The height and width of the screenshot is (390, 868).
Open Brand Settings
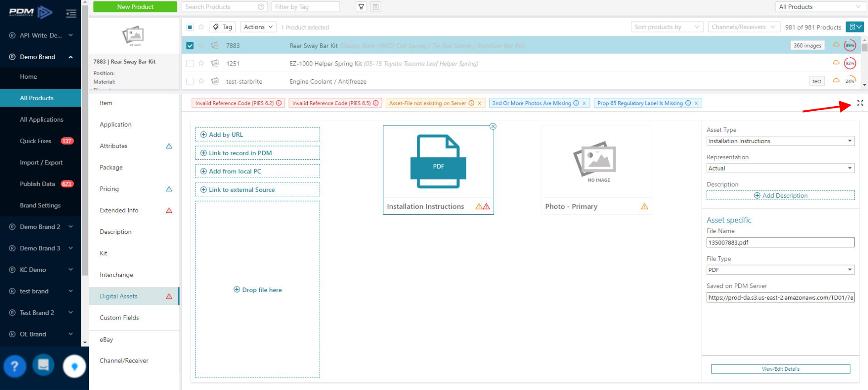click(x=41, y=206)
